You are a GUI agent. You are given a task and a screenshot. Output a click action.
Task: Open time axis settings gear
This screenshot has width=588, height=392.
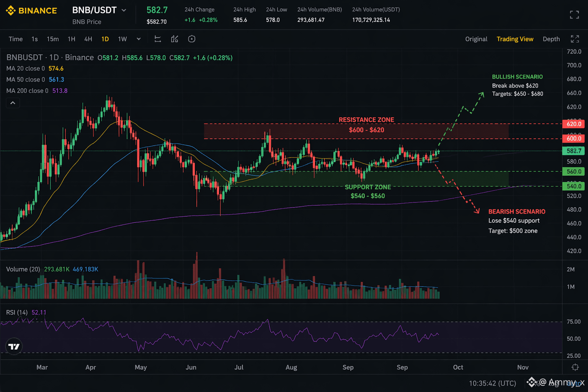click(x=575, y=367)
